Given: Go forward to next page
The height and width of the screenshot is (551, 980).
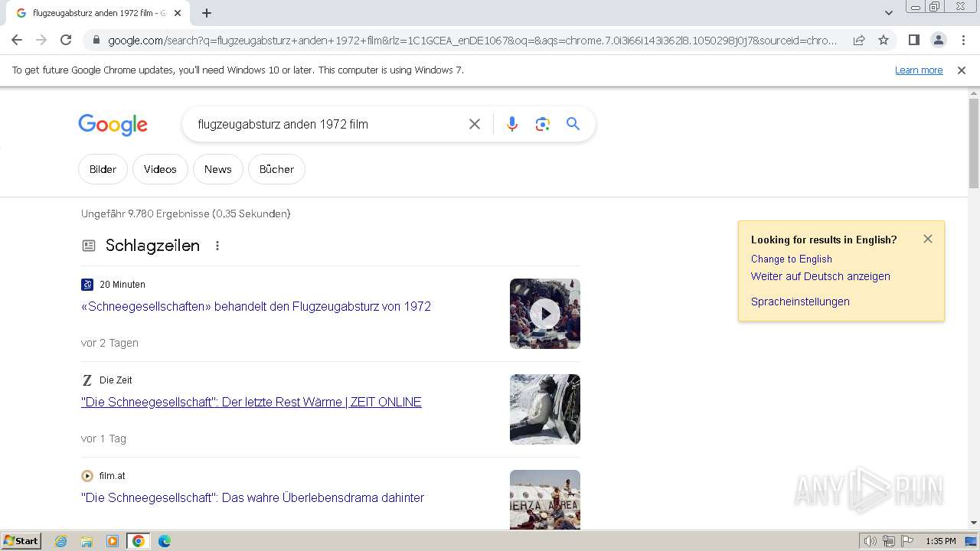Looking at the screenshot, I should 41,40.
